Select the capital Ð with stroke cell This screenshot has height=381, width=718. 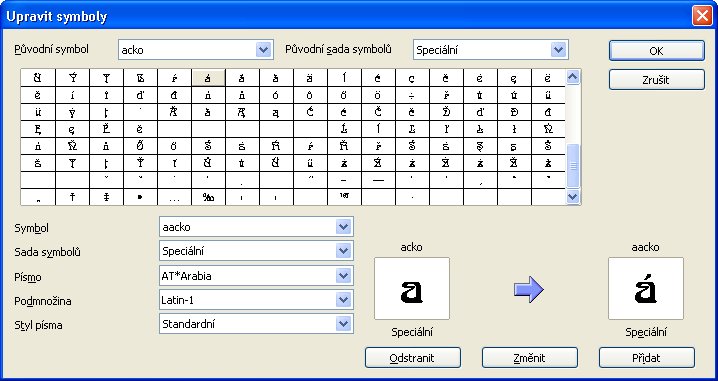click(514, 112)
